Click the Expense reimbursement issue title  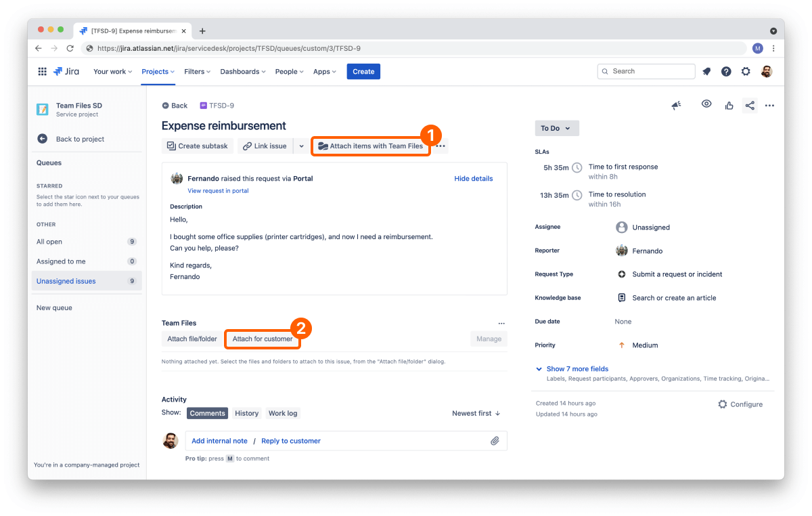(224, 126)
